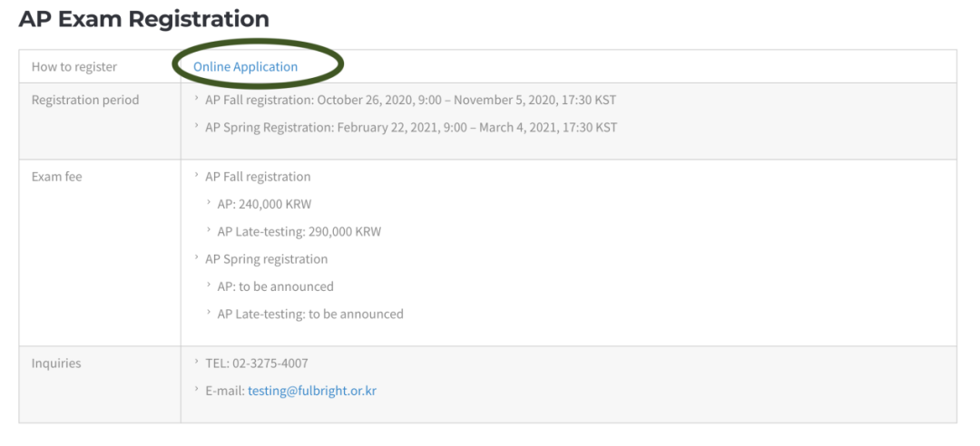Click the TEL: 02-3275-4007 phone number
This screenshot has width=980, height=446.
click(x=257, y=364)
